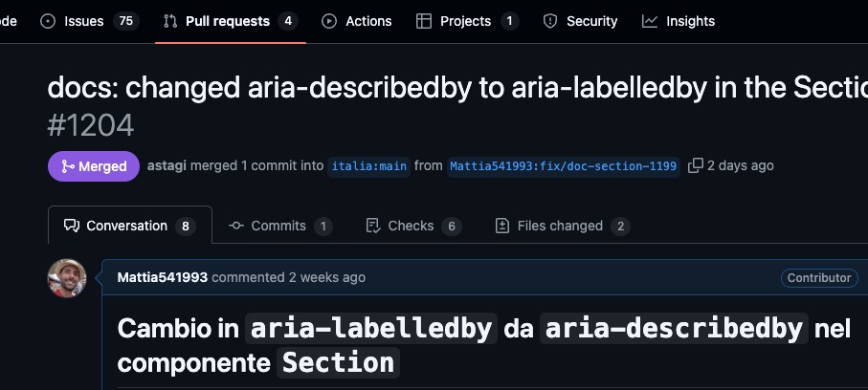Click the Conversation speech bubble icon
868x390 pixels.
point(72,226)
